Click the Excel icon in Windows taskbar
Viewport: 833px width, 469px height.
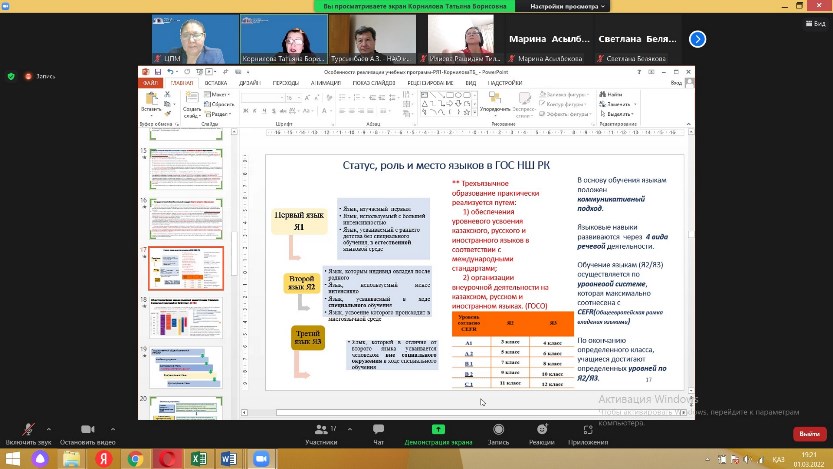[x=199, y=458]
